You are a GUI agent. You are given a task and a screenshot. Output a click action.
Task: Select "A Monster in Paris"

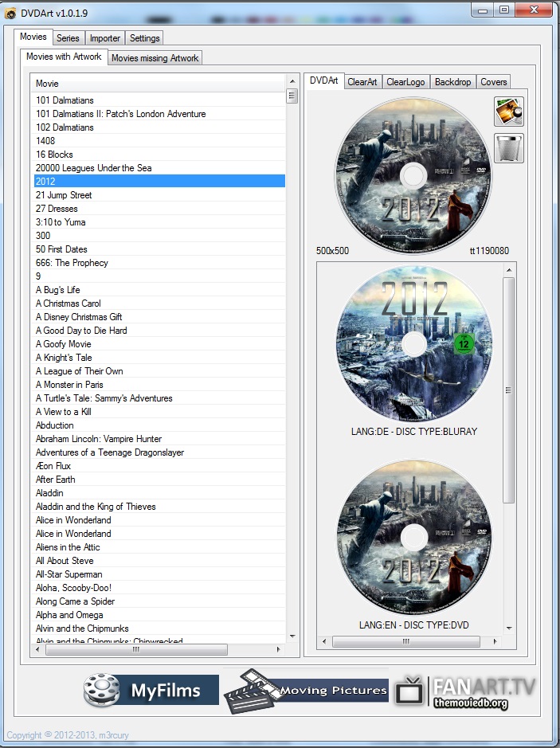pos(160,384)
